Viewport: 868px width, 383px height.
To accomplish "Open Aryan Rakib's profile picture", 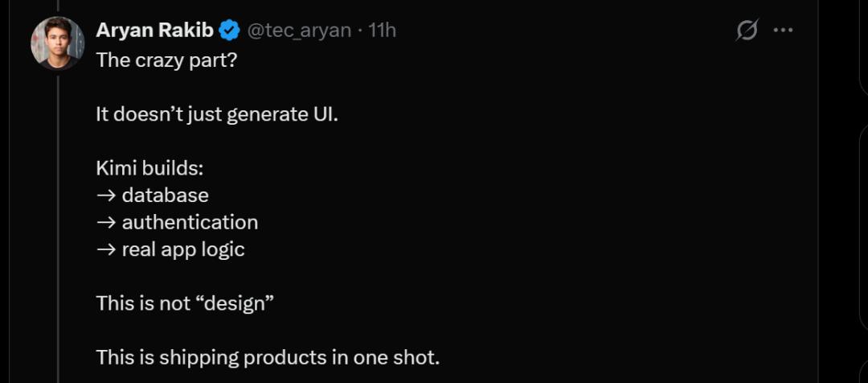I will point(57,43).
